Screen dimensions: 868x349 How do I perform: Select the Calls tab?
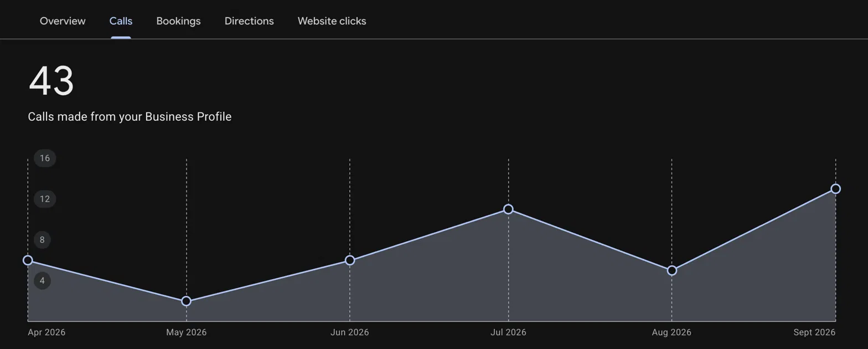click(x=121, y=21)
